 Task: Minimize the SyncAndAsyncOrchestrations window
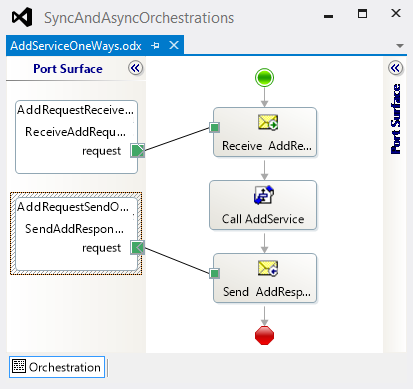pyautogui.click(x=328, y=16)
